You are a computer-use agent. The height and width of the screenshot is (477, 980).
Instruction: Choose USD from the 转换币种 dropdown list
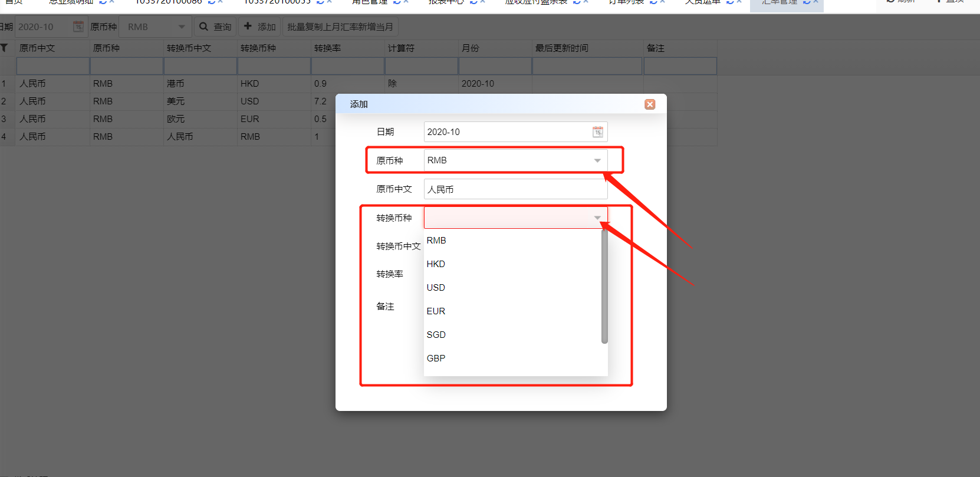pyautogui.click(x=512, y=288)
